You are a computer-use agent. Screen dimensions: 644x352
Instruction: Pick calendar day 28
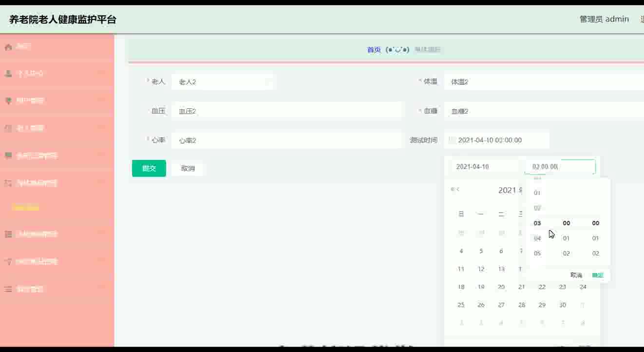[522, 305]
